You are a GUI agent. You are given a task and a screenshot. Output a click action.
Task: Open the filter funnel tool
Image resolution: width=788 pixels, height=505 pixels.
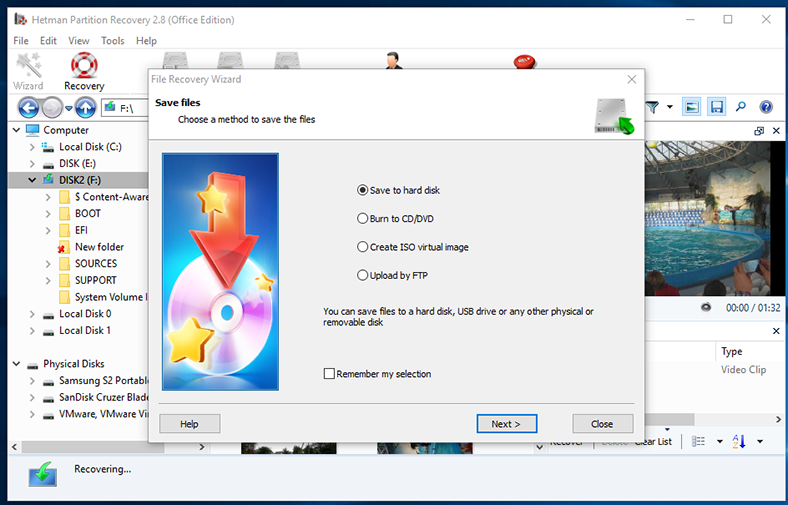pos(652,107)
